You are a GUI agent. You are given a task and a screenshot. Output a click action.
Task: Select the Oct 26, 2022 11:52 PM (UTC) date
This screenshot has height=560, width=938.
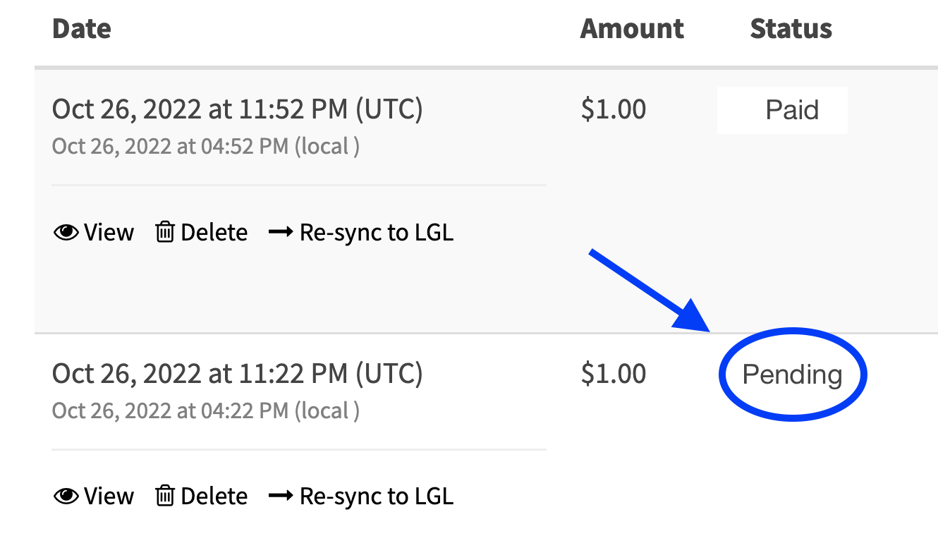(237, 110)
